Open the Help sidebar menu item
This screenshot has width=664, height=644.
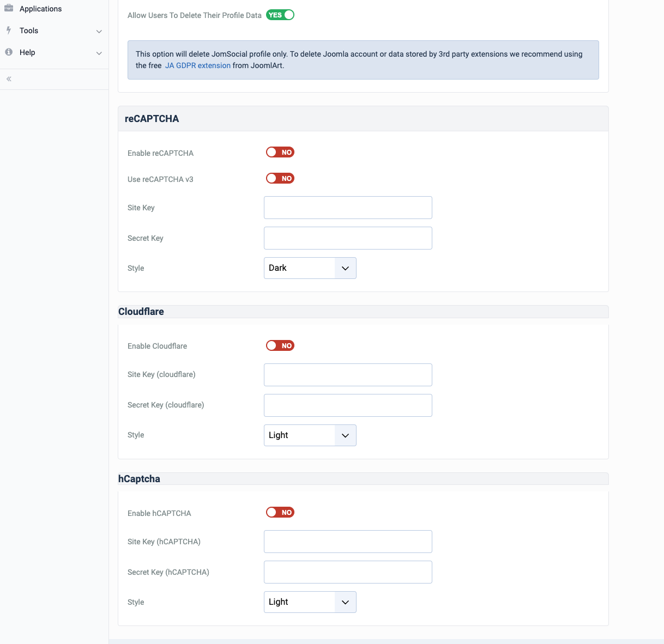tap(27, 52)
